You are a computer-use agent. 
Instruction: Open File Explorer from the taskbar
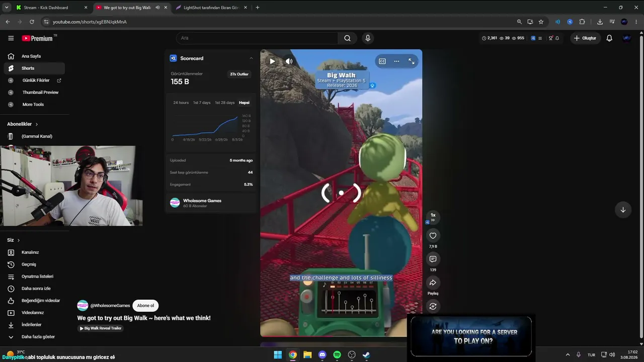307,355
